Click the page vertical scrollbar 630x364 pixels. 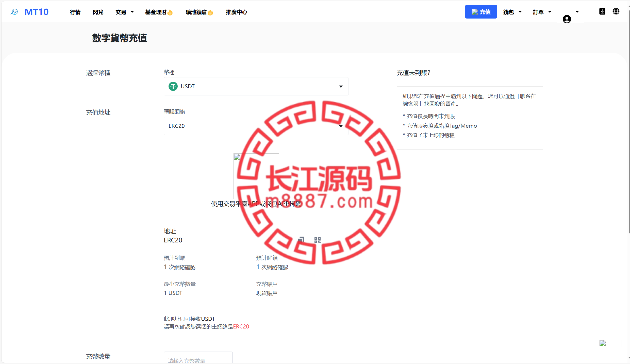[x=629, y=122]
